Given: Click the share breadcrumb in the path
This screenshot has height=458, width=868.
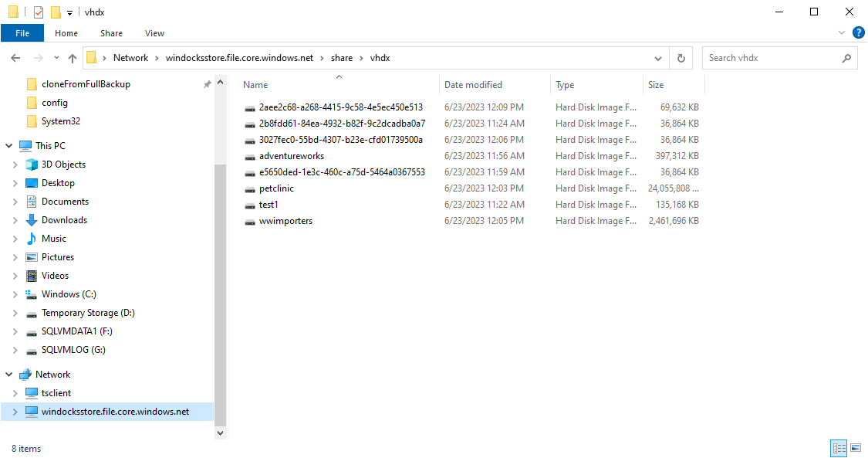Looking at the screenshot, I should [x=342, y=58].
